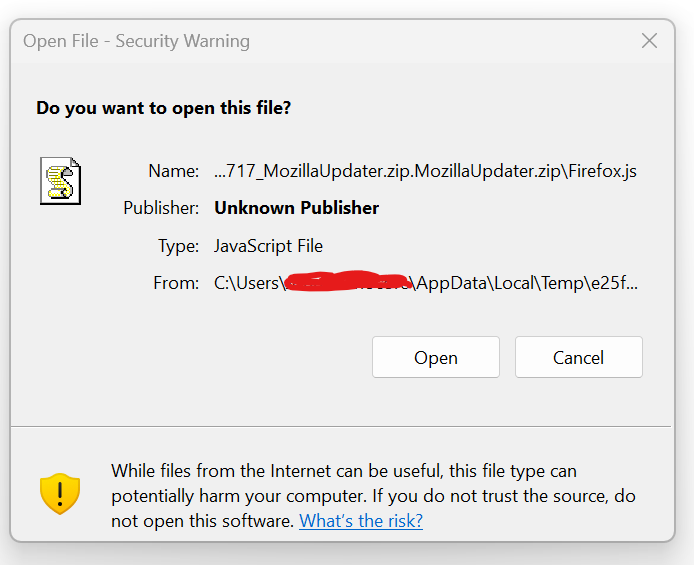Click the "Unknown Publisher" text
This screenshot has height=565, width=694.
tap(296, 208)
